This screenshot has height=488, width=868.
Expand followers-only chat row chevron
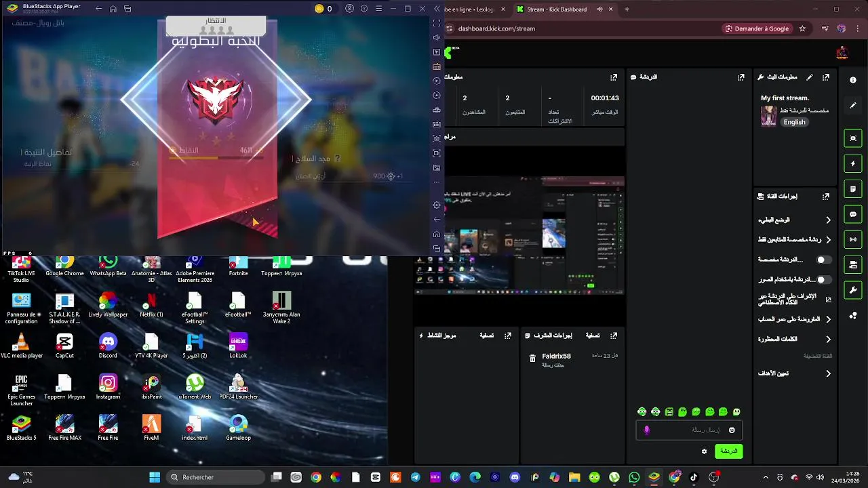coord(828,240)
